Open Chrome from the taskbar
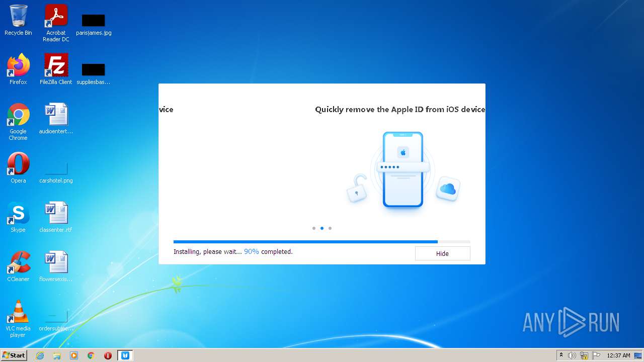The width and height of the screenshot is (644, 362). (x=91, y=355)
